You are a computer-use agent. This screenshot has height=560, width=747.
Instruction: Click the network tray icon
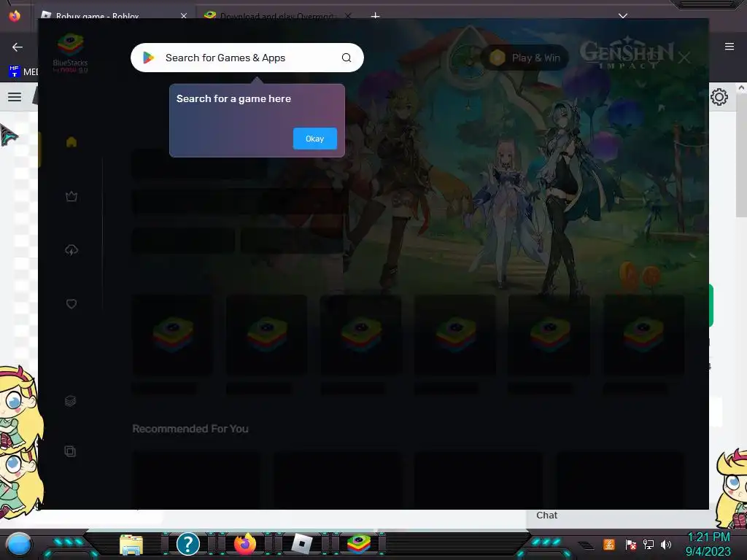[x=649, y=544]
